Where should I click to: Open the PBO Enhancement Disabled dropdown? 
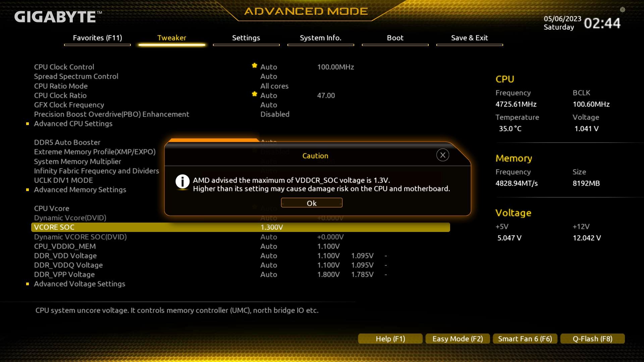click(x=275, y=114)
